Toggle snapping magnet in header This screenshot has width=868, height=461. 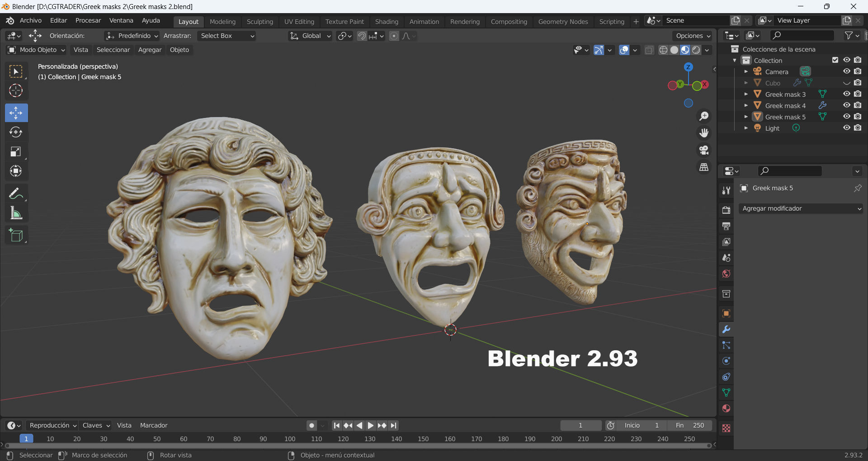click(362, 36)
